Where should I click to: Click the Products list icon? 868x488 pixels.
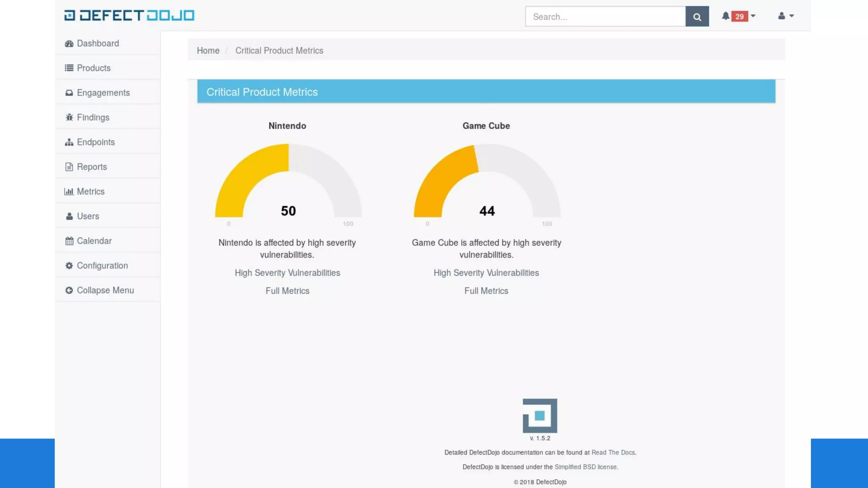coord(69,68)
